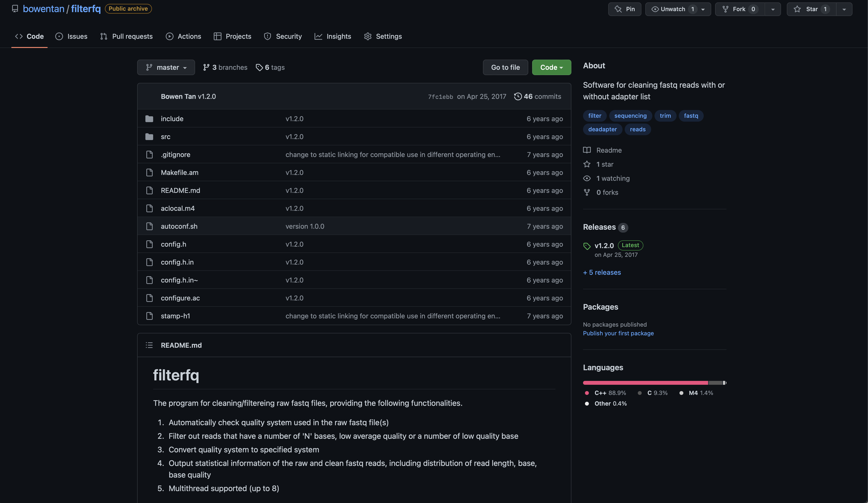Open the master branch selector dropdown
The height and width of the screenshot is (503, 868).
[x=166, y=68]
